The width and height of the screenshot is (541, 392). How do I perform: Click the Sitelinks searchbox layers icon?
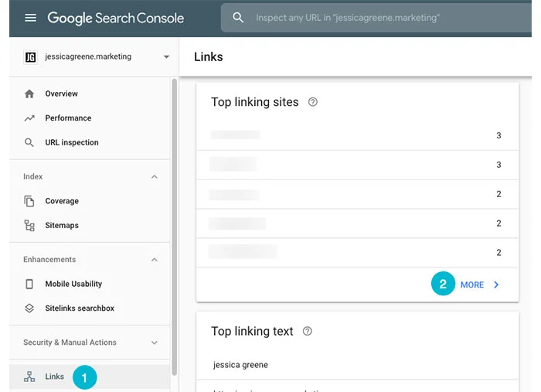(x=29, y=308)
